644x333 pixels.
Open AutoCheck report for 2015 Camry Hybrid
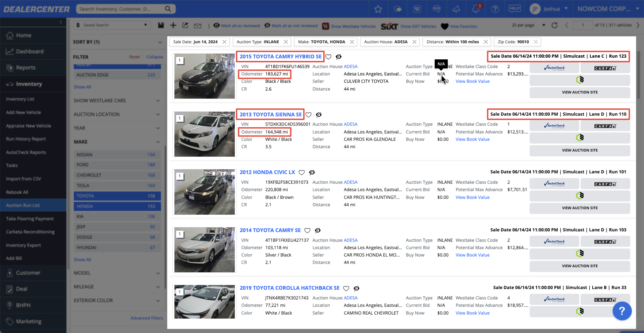(554, 68)
